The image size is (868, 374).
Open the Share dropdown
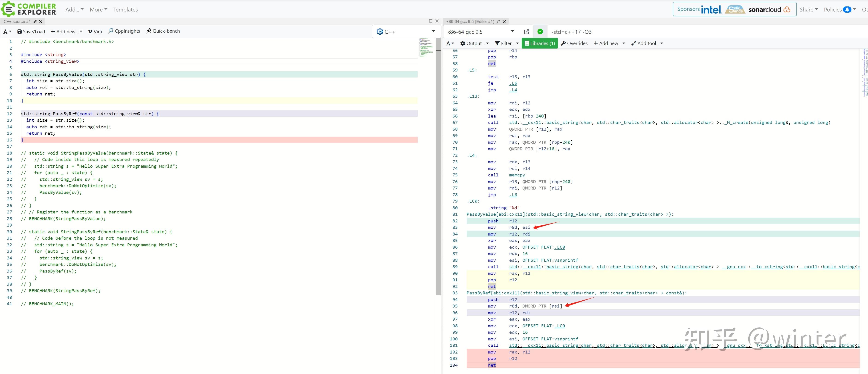tap(808, 9)
